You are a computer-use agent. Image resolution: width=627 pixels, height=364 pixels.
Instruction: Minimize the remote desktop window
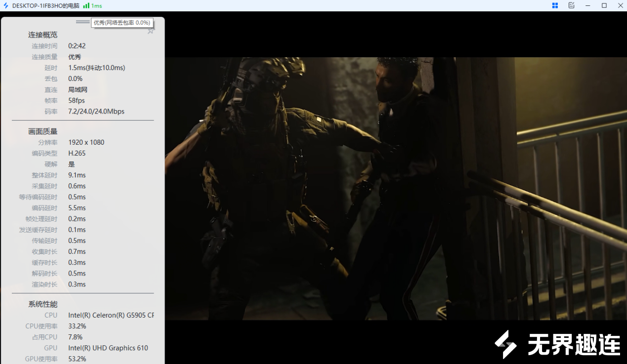pyautogui.click(x=588, y=5)
